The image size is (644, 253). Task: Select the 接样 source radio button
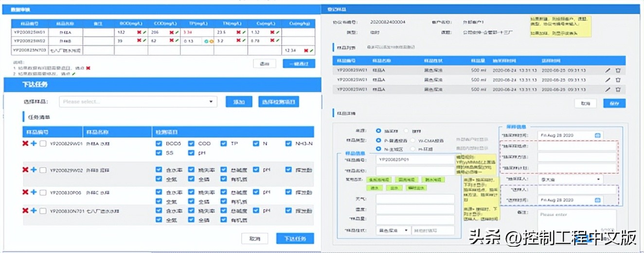pyautogui.click(x=407, y=131)
